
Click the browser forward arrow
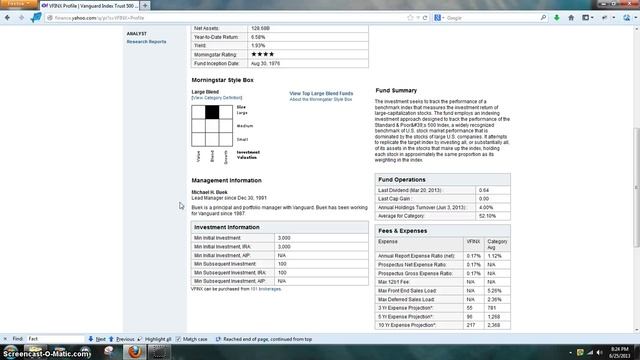pos(21,18)
